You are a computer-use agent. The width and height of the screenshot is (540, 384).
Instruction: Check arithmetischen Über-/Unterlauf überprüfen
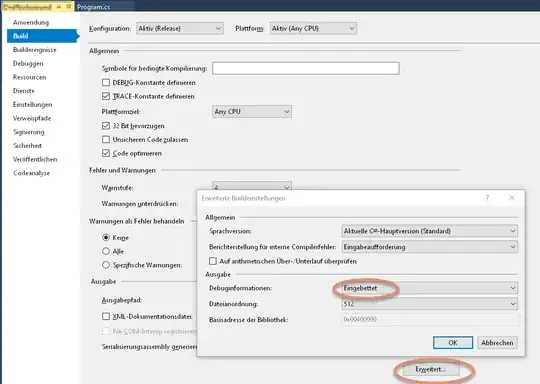(213, 261)
